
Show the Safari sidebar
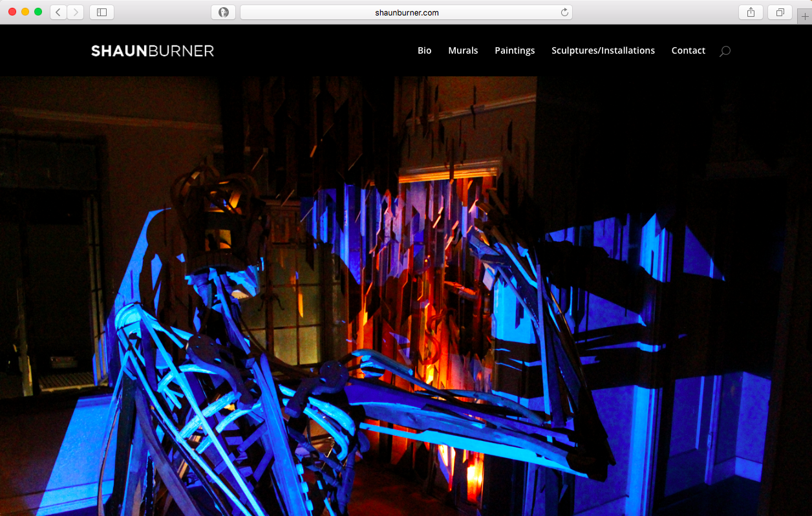click(x=101, y=12)
